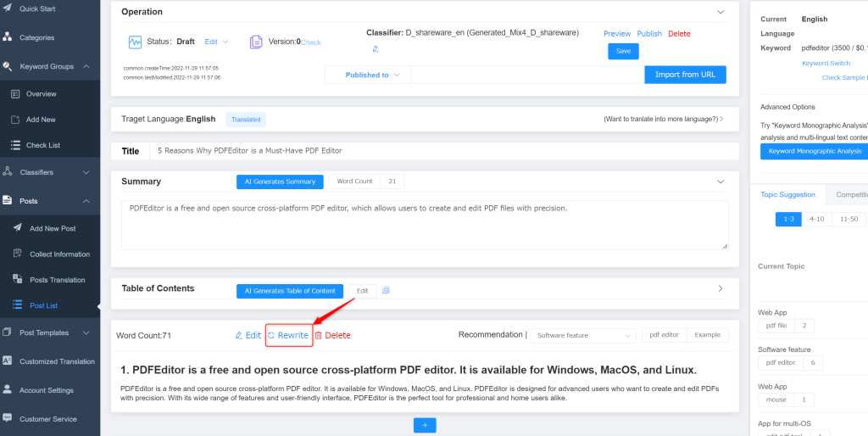Image resolution: width=868 pixels, height=436 pixels.
Task: Collapse the Keyword Groups sidebar menu
Action: 86,66
